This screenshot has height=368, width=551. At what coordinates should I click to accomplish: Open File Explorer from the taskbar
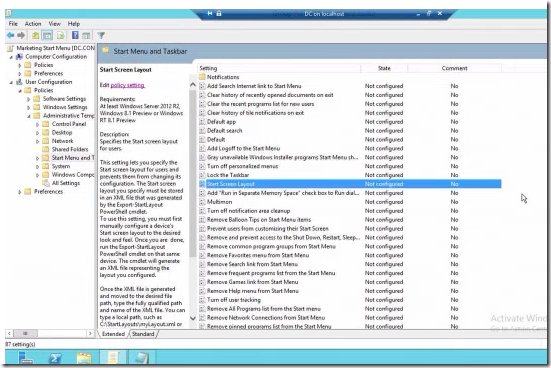click(84, 357)
